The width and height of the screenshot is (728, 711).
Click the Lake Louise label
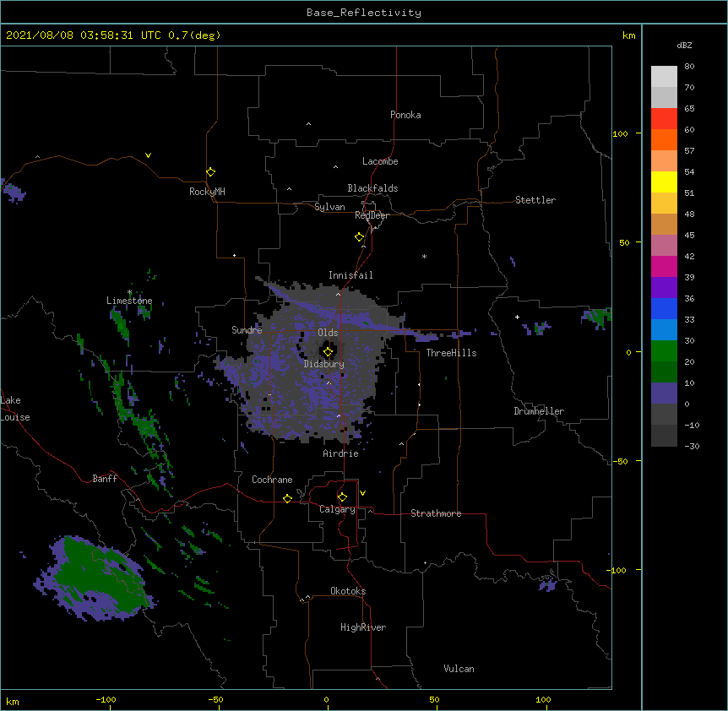pyautogui.click(x=15, y=409)
